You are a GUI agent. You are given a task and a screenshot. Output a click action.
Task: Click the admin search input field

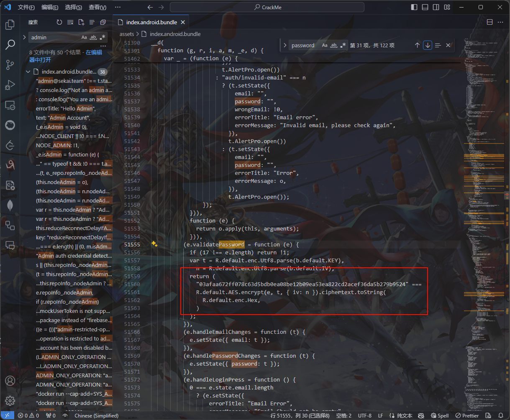(54, 37)
